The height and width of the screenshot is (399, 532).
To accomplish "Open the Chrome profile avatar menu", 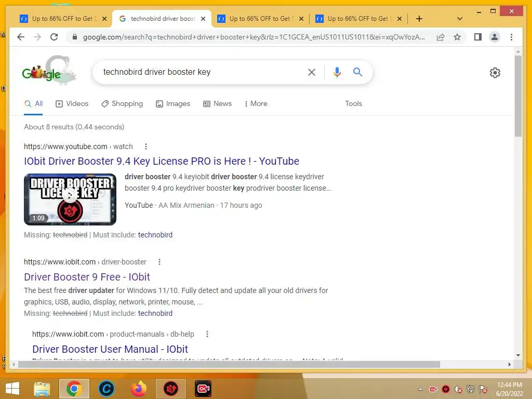I will click(495, 37).
